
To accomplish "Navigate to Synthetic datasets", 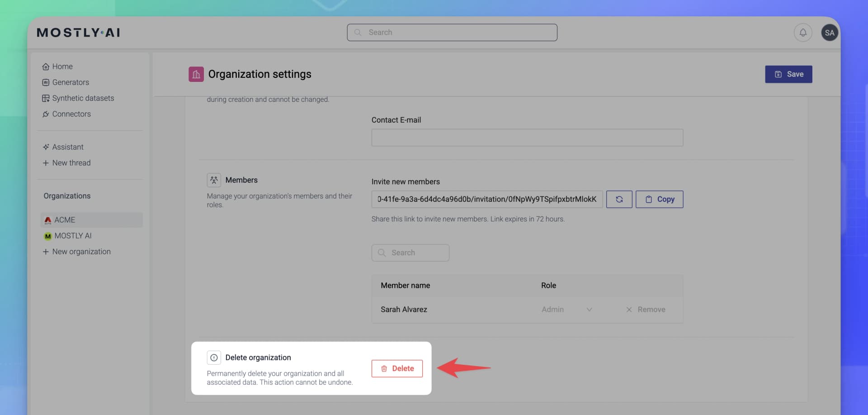I will (83, 98).
